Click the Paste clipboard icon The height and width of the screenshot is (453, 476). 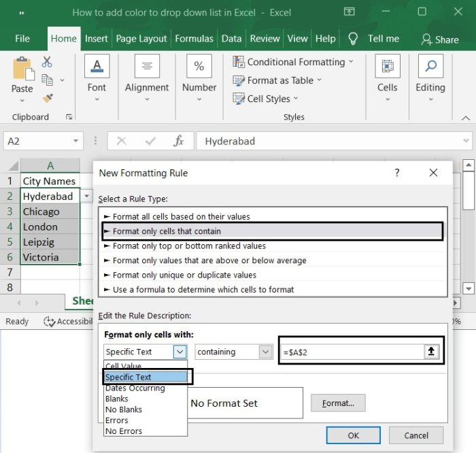coord(22,69)
